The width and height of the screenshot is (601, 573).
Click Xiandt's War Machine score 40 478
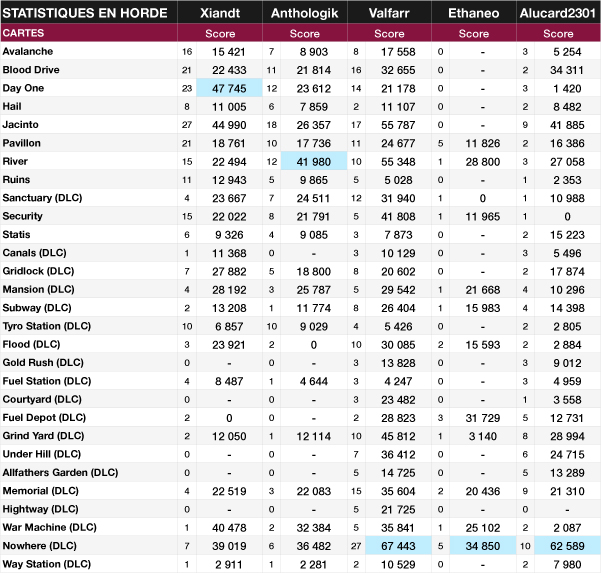click(229, 528)
